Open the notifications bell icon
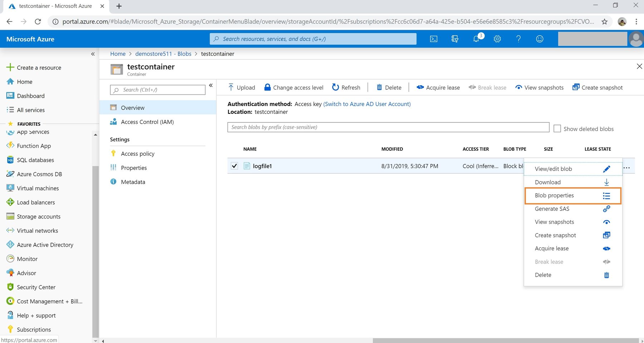 pyautogui.click(x=476, y=39)
